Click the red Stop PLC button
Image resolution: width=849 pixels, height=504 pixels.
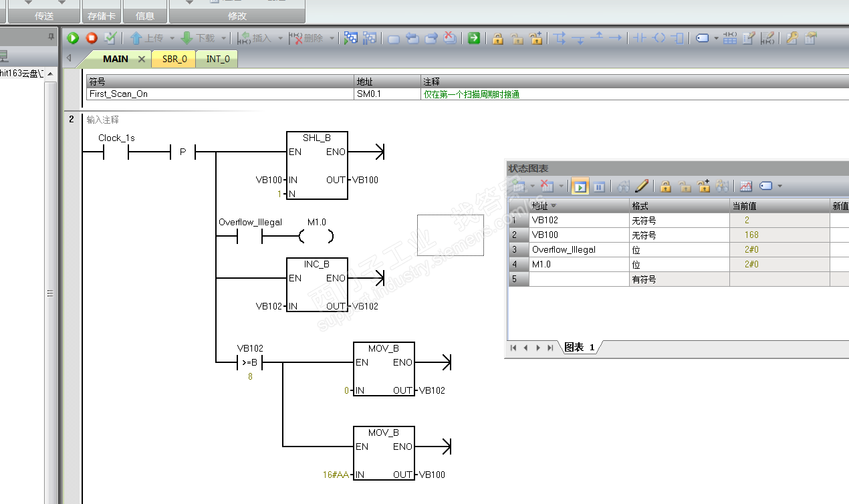(x=92, y=39)
